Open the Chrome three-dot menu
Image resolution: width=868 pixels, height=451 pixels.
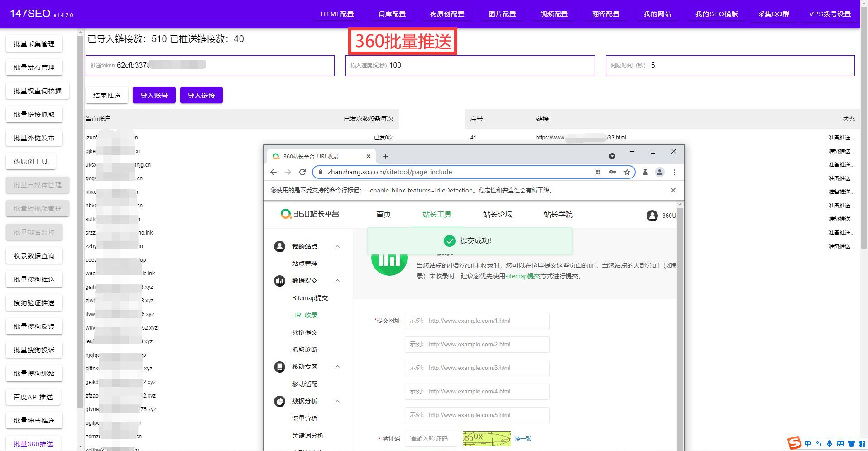(674, 172)
